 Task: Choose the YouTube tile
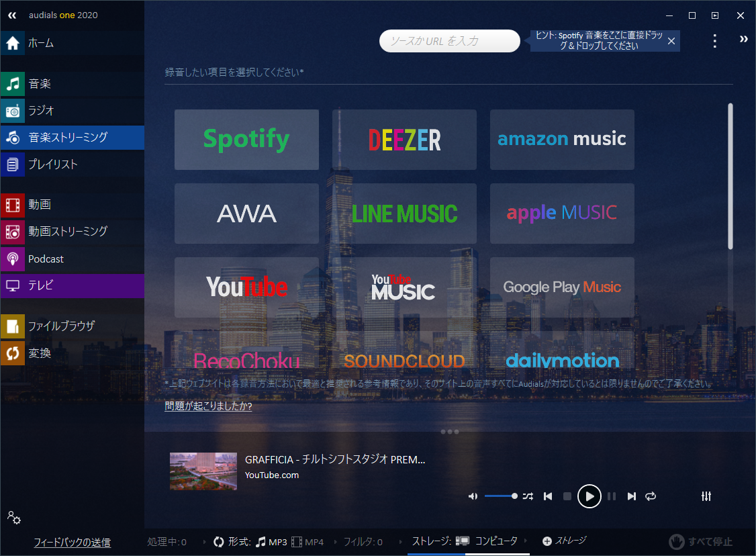pos(246,287)
